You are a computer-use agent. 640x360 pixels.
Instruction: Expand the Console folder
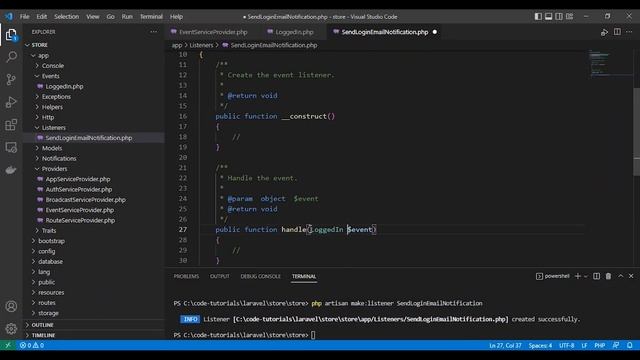click(x=53, y=66)
